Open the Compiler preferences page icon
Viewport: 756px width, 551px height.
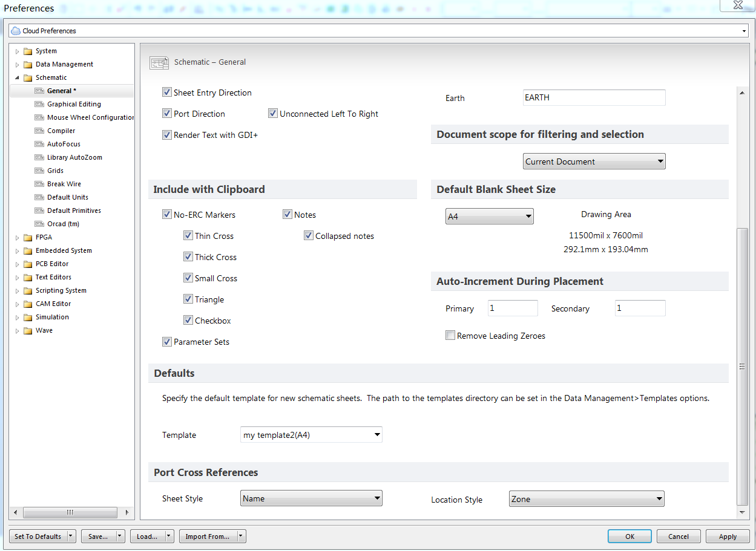coord(39,131)
